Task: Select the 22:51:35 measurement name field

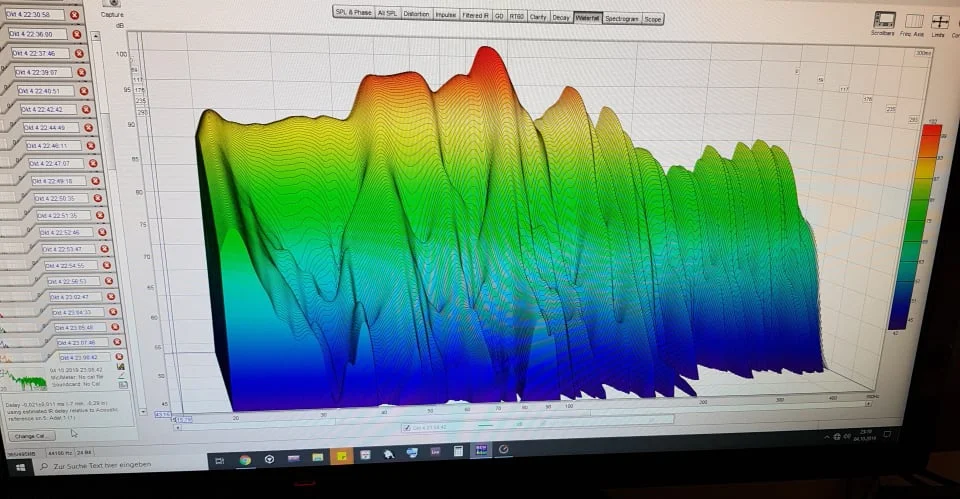Action: tap(66, 216)
